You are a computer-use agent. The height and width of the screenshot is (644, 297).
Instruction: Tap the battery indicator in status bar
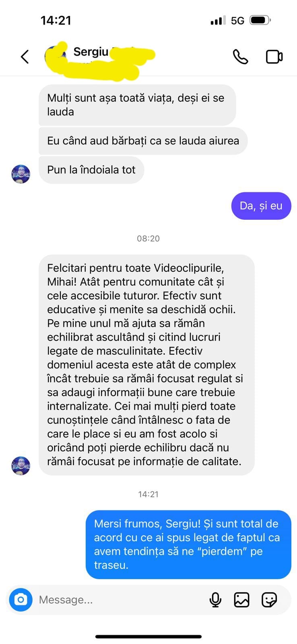tap(260, 20)
